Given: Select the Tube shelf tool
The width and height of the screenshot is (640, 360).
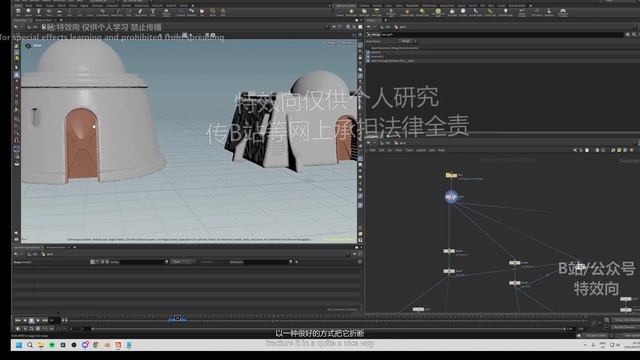Looking at the screenshot, I should tap(39, 12).
